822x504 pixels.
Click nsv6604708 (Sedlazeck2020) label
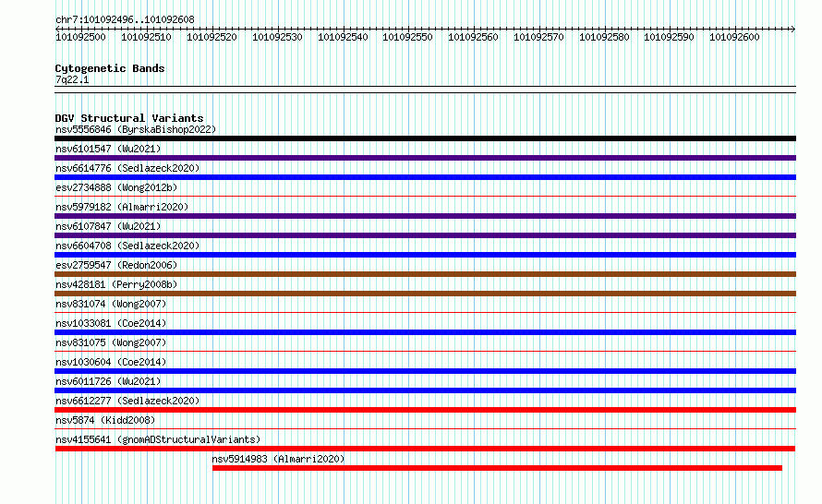[127, 246]
